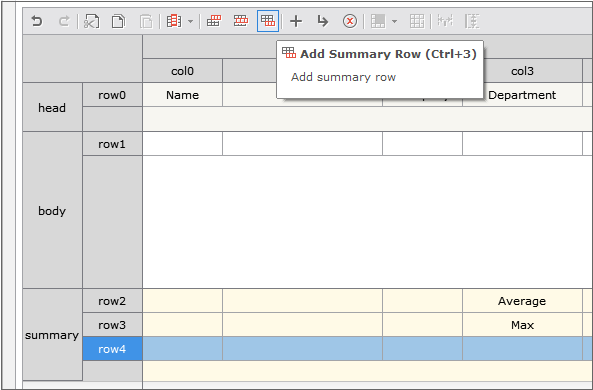Select the row4 summary row header
The width and height of the screenshot is (593, 390).
[112, 349]
